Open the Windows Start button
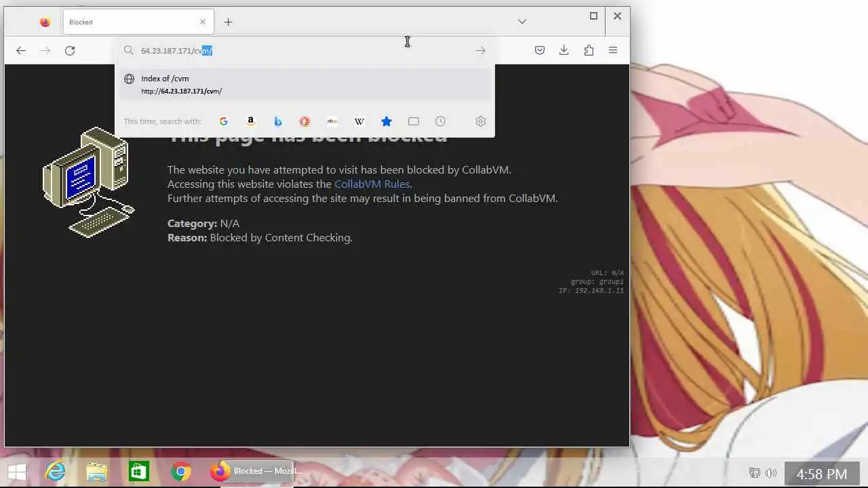The height and width of the screenshot is (488, 868). point(17,472)
